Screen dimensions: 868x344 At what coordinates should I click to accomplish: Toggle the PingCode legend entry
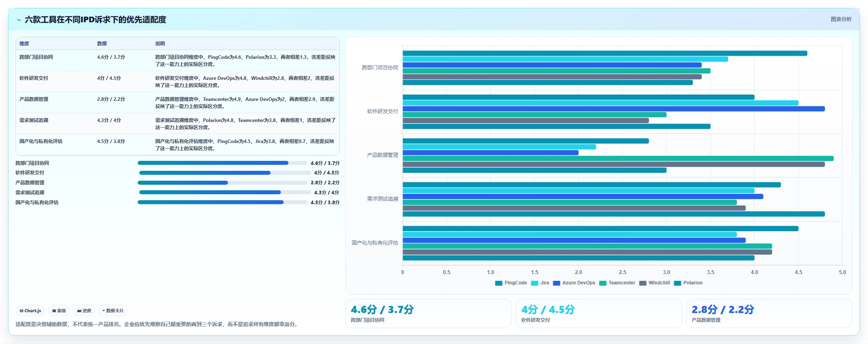[x=511, y=283]
